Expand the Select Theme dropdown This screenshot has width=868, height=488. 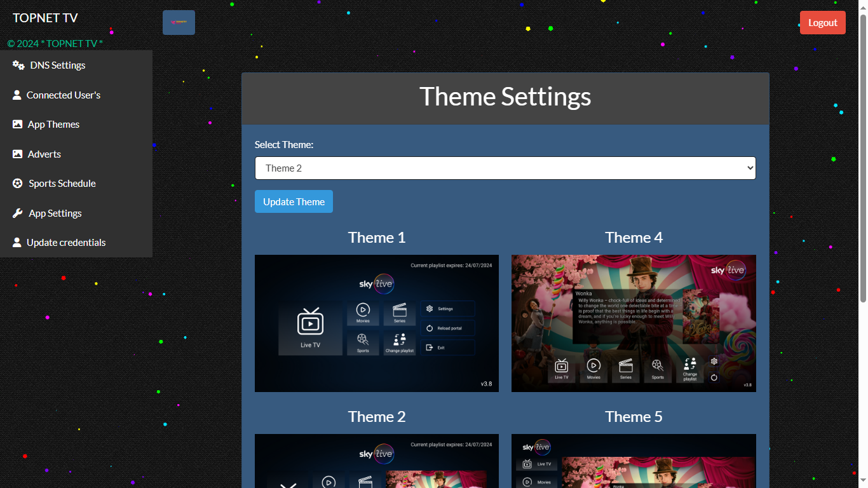[505, 168]
